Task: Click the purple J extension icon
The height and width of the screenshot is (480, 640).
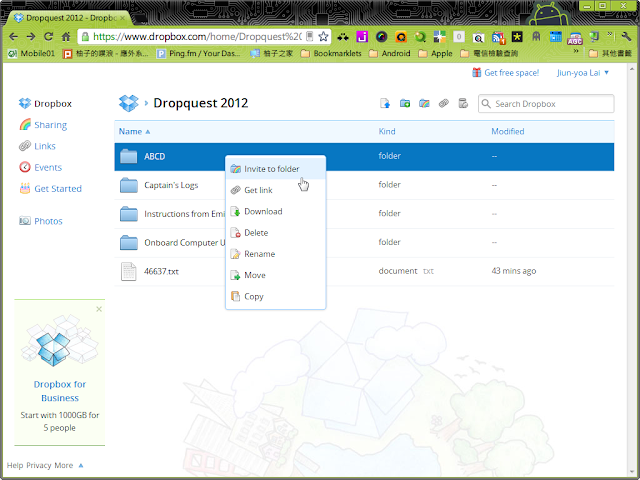Action: tap(362, 37)
